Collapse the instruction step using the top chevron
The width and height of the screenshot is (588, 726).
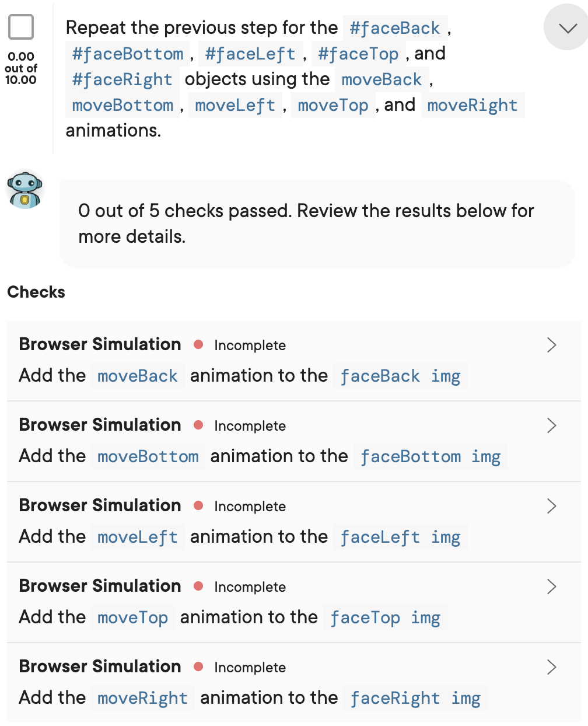565,27
